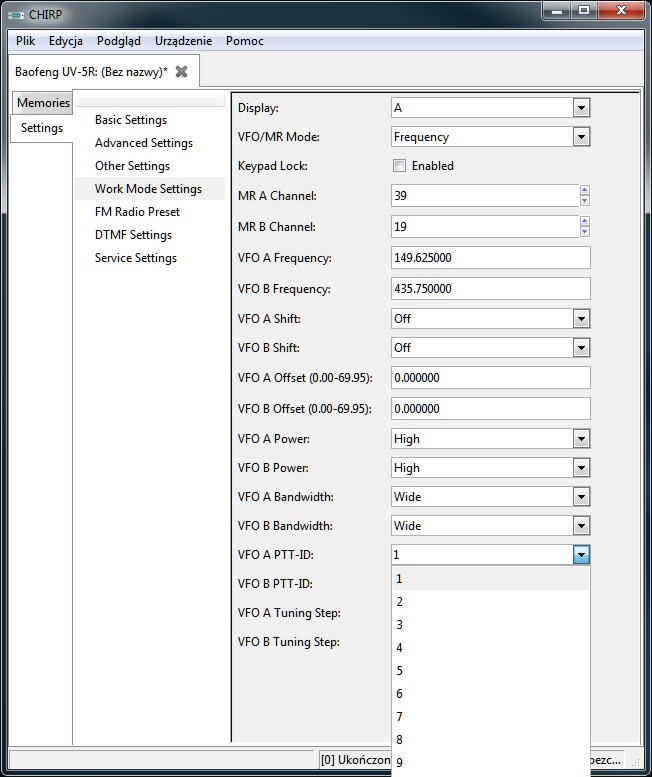This screenshot has width=652, height=777.
Task: Click the MR A Channel field
Action: point(485,196)
